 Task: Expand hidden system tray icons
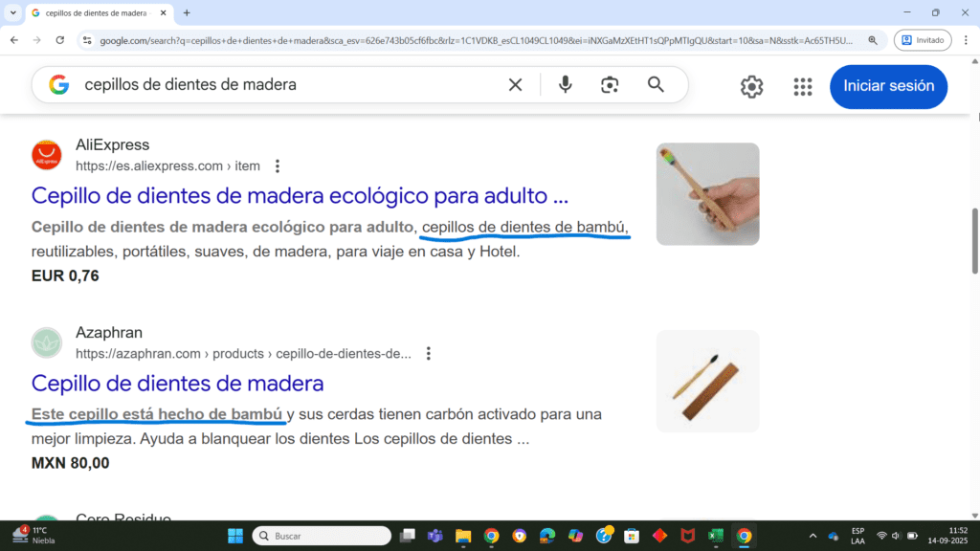[813, 536]
